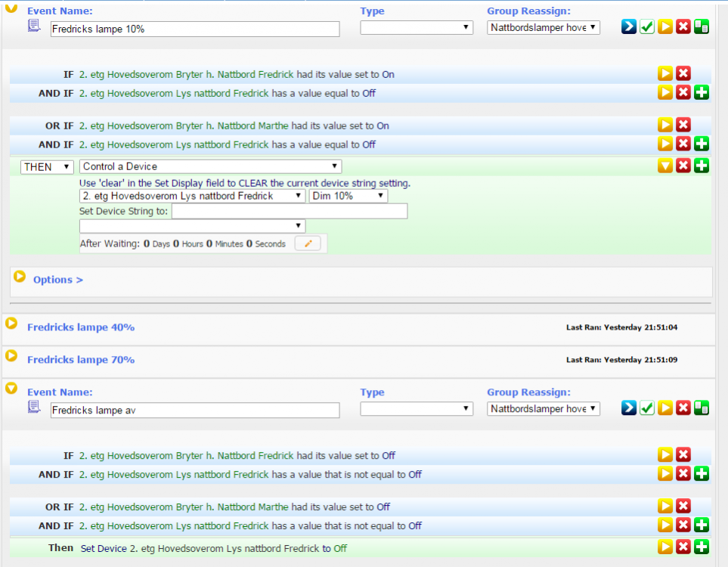Open the Control a Device action dropdown
This screenshot has width=728, height=567.
pyautogui.click(x=210, y=166)
